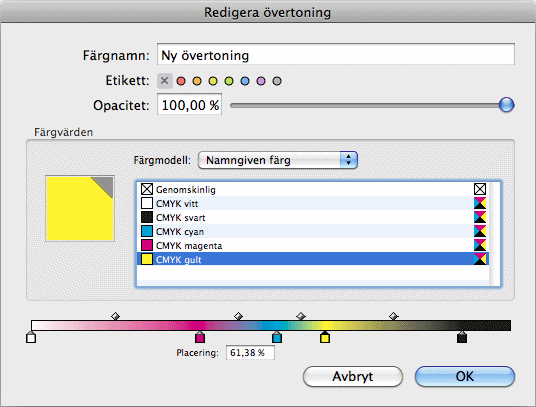Select the blue label dot
Viewport: 536px width, 407px height.
245,81
